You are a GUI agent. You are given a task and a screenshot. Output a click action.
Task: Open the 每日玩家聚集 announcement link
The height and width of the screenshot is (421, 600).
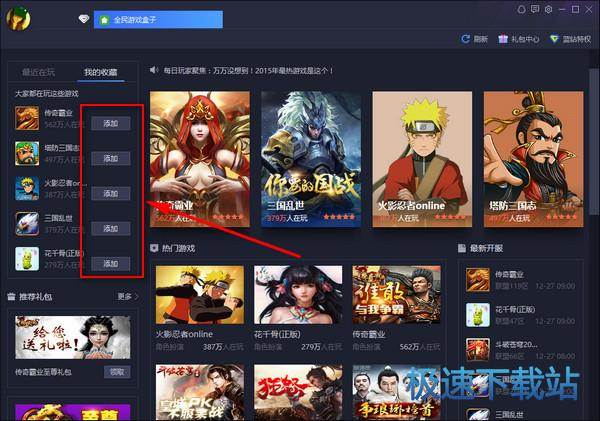(248, 71)
